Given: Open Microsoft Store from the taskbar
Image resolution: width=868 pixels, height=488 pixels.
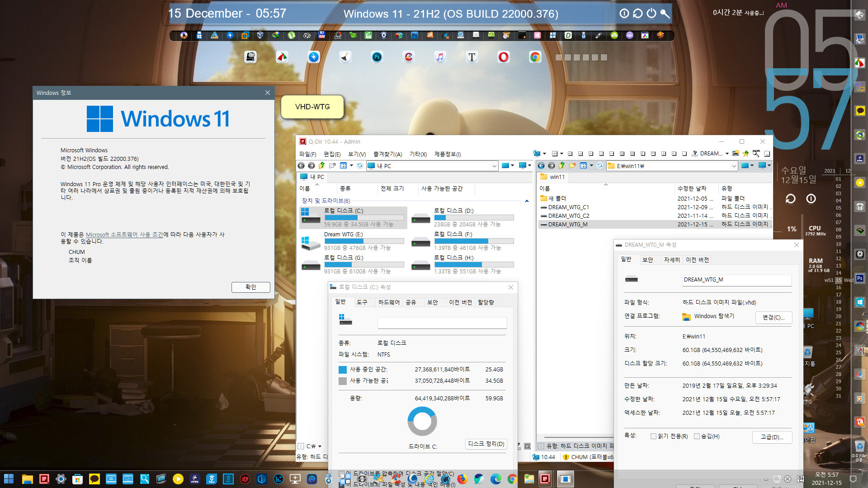Looking at the screenshot, I should click(77, 479).
